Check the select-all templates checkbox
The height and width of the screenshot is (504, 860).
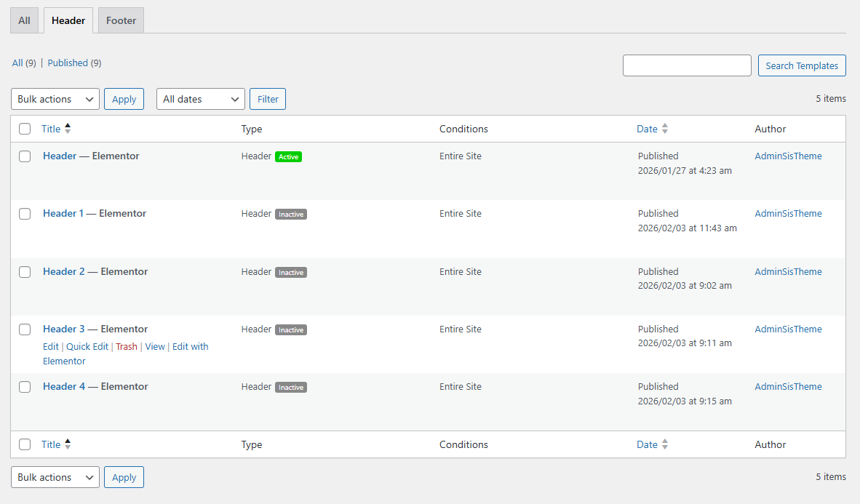click(x=25, y=128)
